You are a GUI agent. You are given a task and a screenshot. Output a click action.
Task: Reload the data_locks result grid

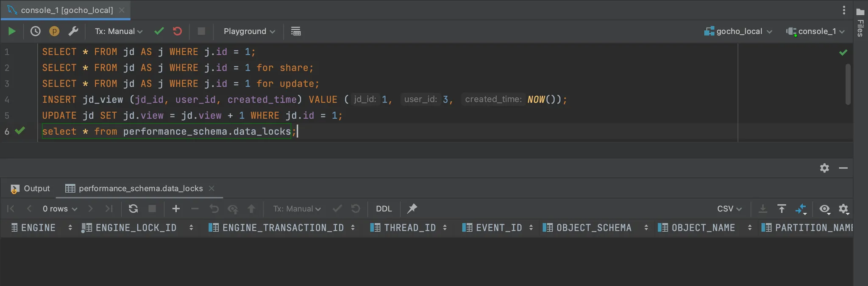click(x=133, y=208)
